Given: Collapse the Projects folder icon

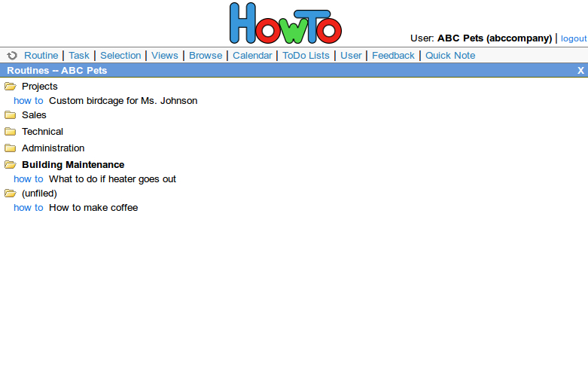Looking at the screenshot, I should click(11, 87).
